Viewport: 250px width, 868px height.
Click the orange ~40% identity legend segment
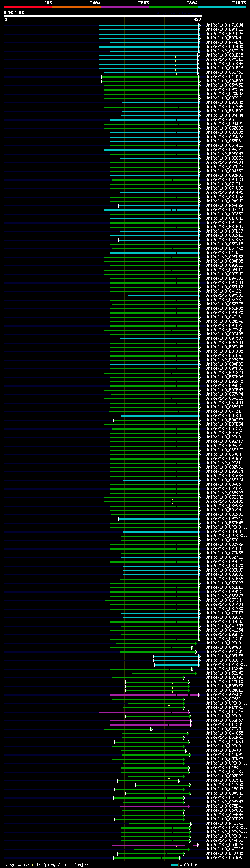[x=77, y=7]
